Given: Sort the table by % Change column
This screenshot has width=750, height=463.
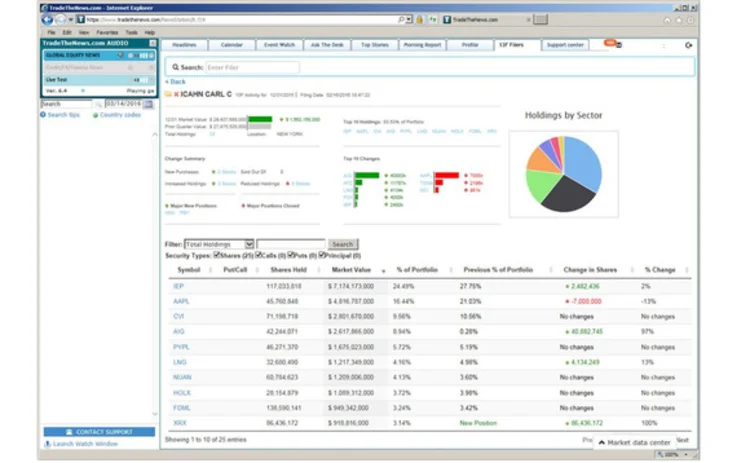Looking at the screenshot, I should pos(660,270).
